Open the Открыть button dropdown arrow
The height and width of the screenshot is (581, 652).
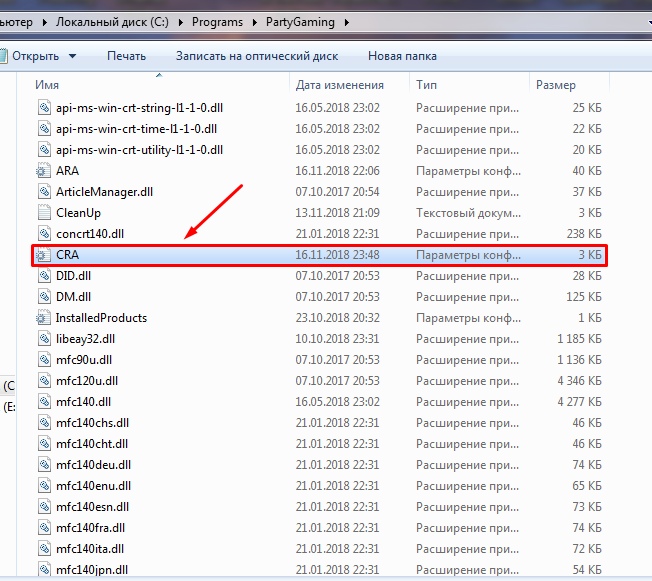72,56
